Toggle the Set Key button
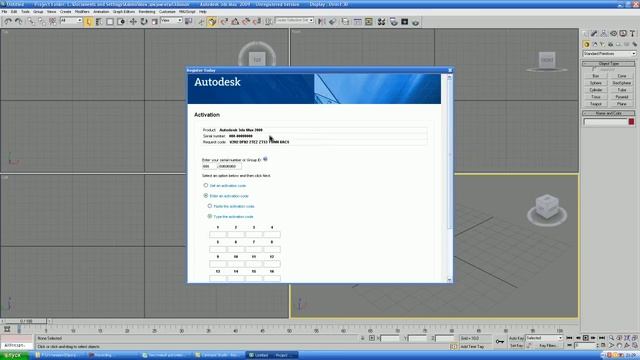Image resolution: width=640 pixels, height=360 pixels. [516, 346]
